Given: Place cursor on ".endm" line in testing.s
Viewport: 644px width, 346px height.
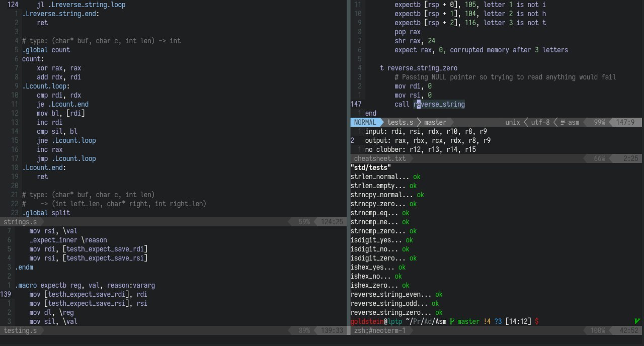Looking at the screenshot, I should click(x=24, y=267).
